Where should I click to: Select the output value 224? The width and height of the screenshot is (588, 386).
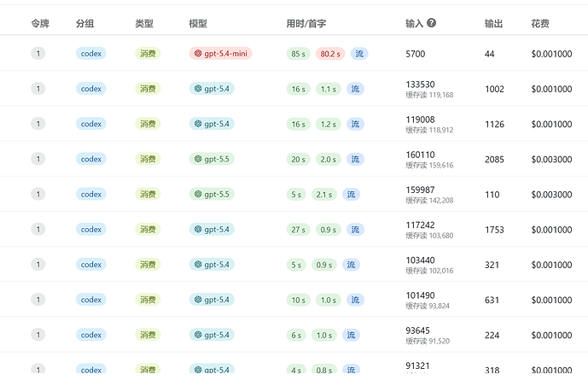point(492,336)
